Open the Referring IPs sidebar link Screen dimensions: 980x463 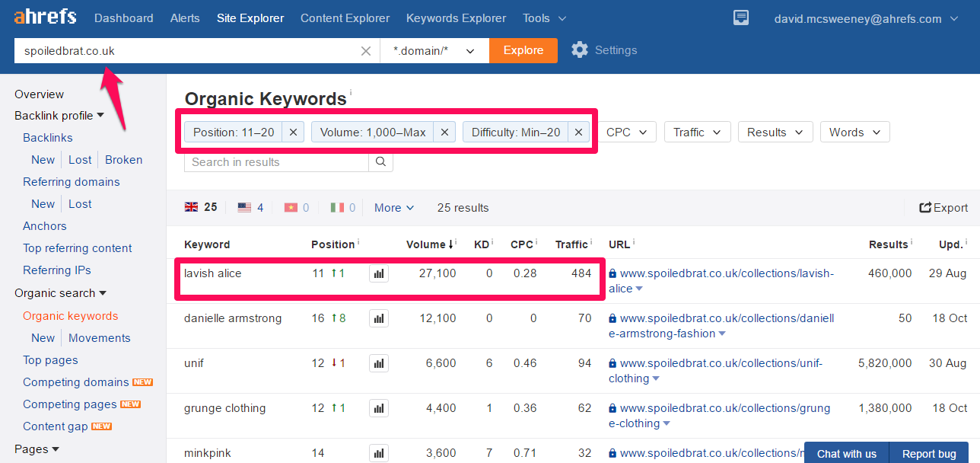click(x=57, y=270)
